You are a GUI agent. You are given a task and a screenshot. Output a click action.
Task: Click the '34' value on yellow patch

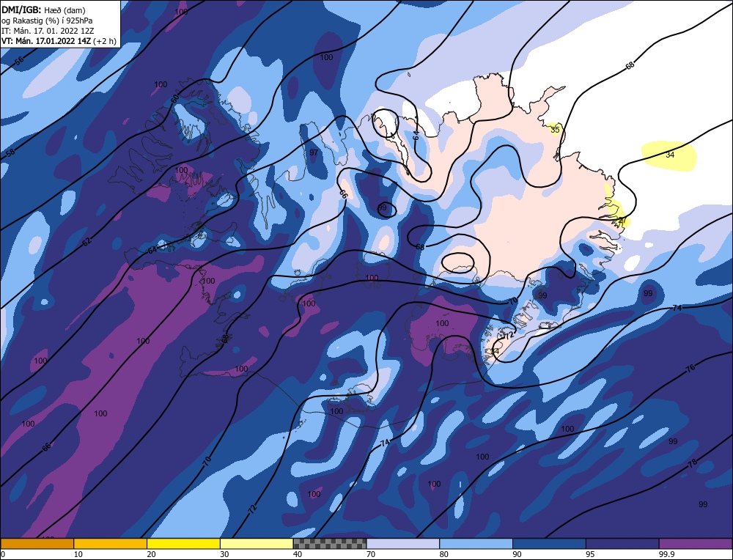click(x=670, y=155)
